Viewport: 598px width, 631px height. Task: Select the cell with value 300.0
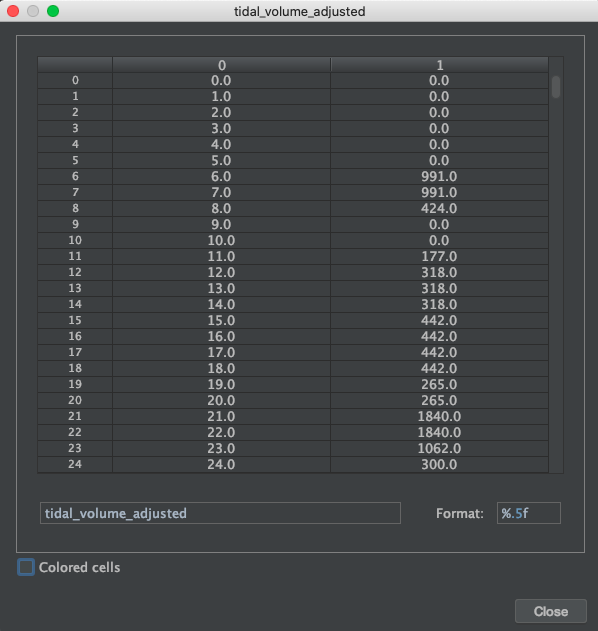[439, 464]
